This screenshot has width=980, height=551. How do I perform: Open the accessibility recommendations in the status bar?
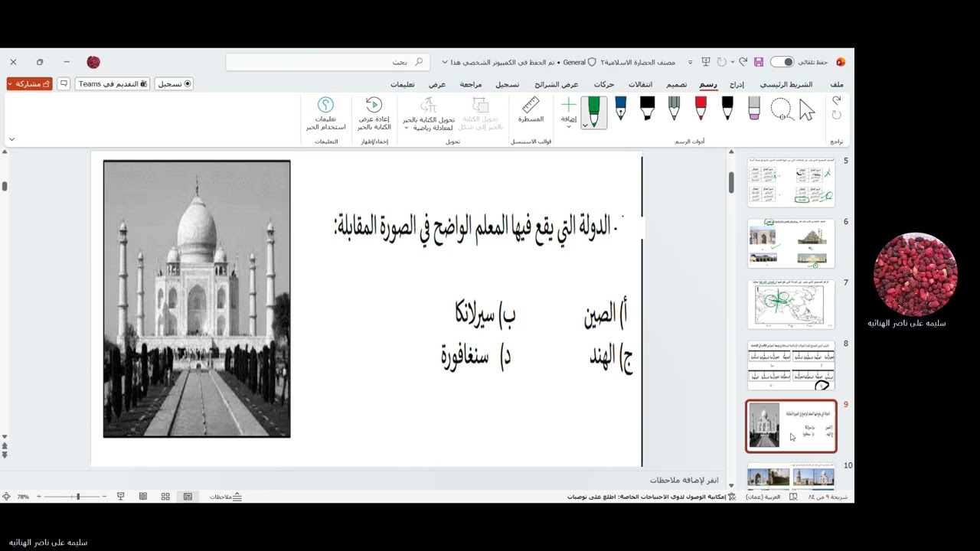(x=651, y=497)
